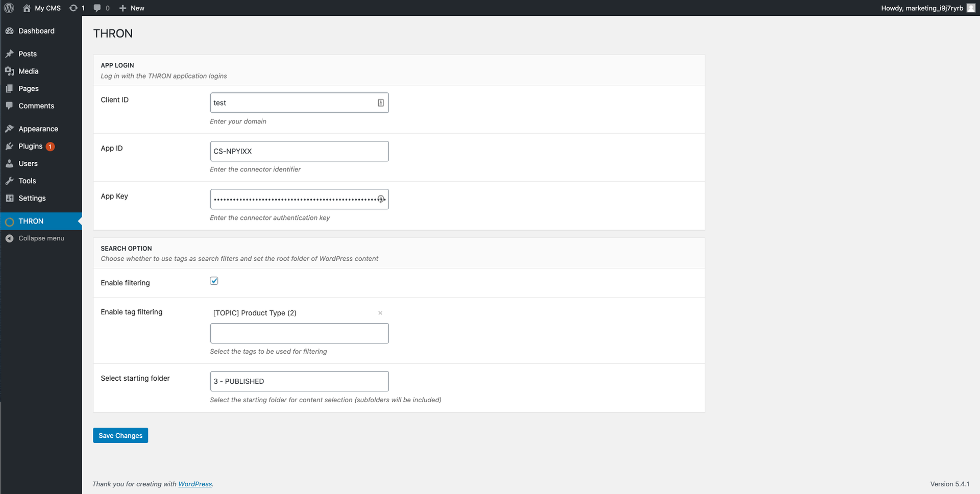
Task: Click Save Changes button
Action: point(120,435)
